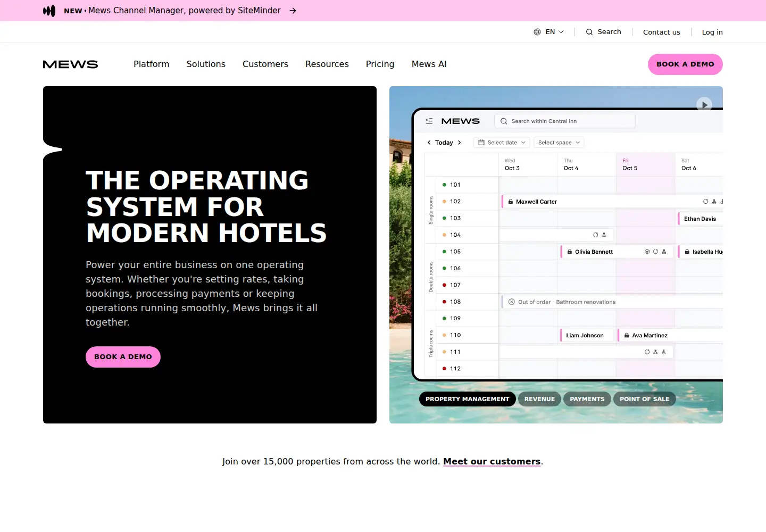The height and width of the screenshot is (532, 766).
Task: Follow the Meet our customers link
Action: pyautogui.click(x=492, y=462)
